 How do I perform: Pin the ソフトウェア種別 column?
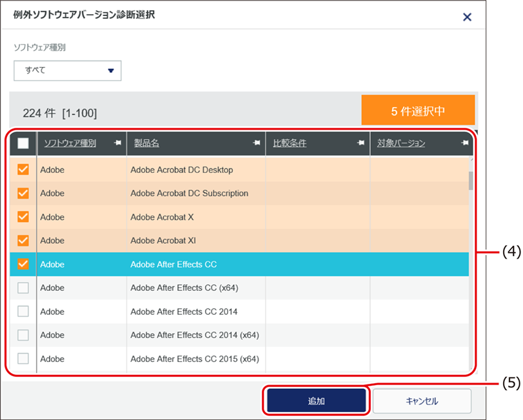pyautogui.click(x=117, y=143)
